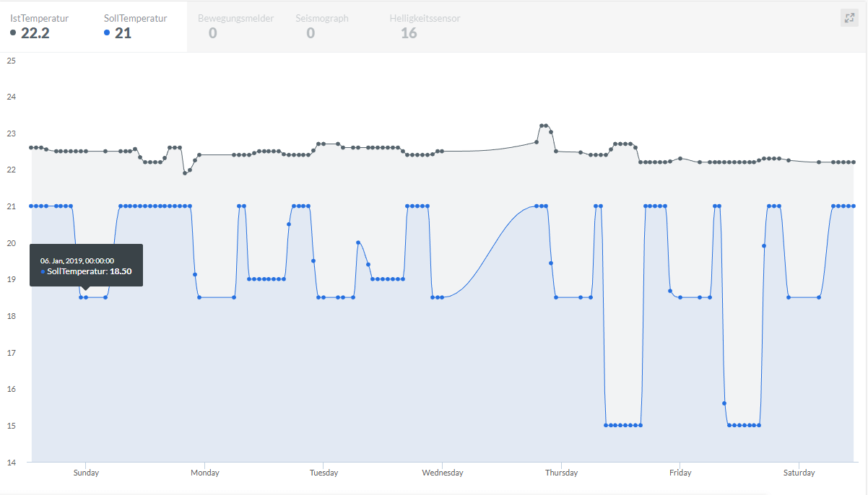
Task: Show the Seismograph series
Action: (322, 19)
